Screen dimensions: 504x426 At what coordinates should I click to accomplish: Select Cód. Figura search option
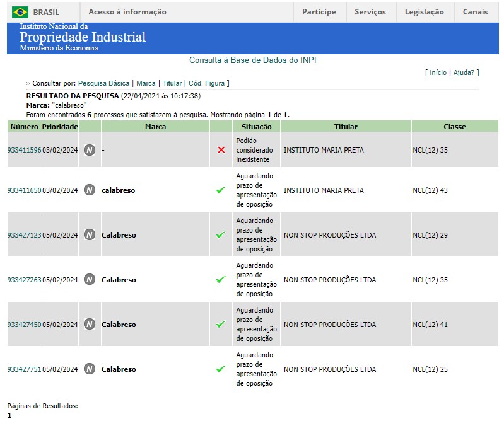(206, 83)
